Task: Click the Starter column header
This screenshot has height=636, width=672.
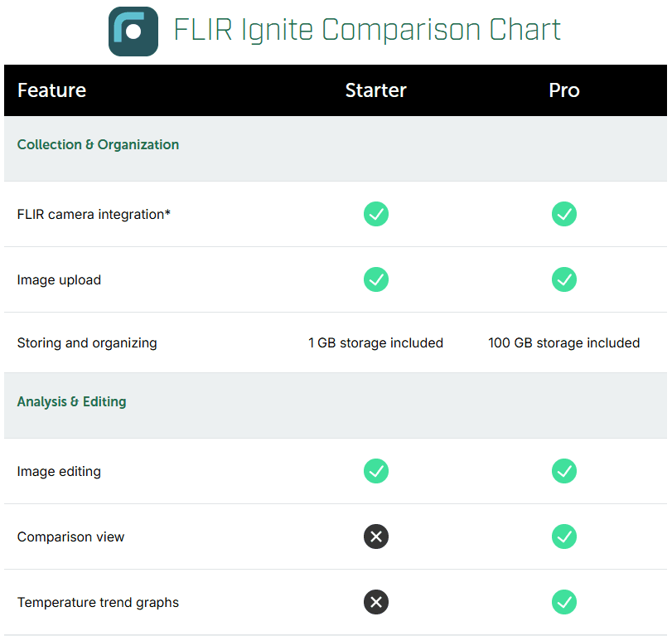Action: pos(376,90)
